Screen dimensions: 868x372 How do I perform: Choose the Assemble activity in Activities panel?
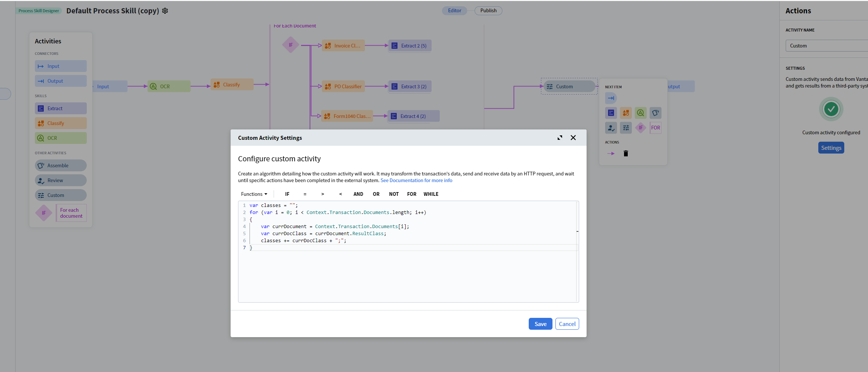coord(61,165)
